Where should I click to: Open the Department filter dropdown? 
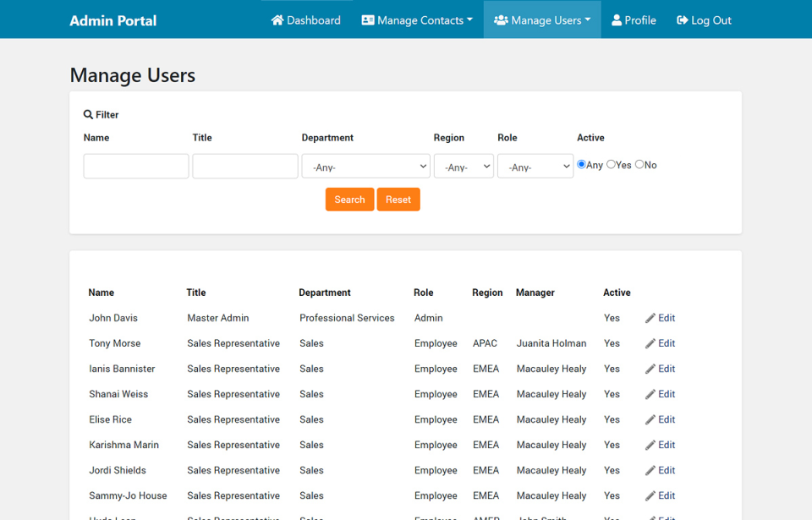pos(365,167)
